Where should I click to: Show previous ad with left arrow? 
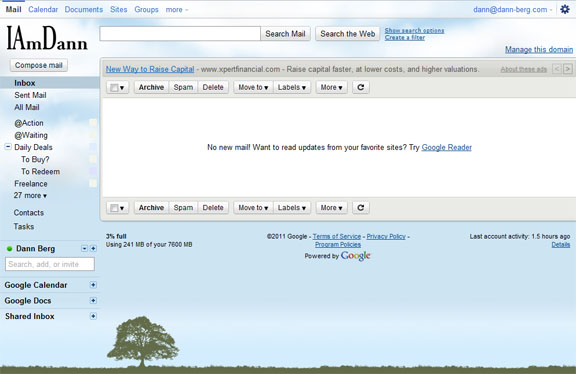(557, 69)
